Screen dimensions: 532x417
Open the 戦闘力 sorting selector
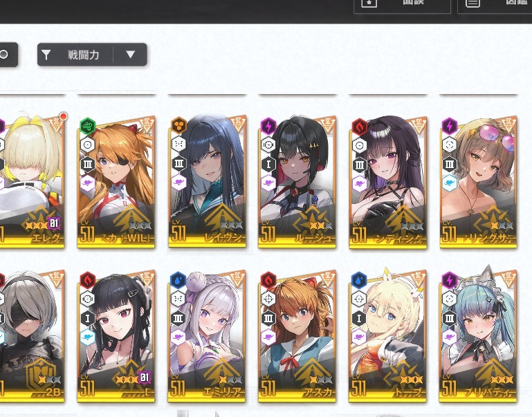point(92,55)
